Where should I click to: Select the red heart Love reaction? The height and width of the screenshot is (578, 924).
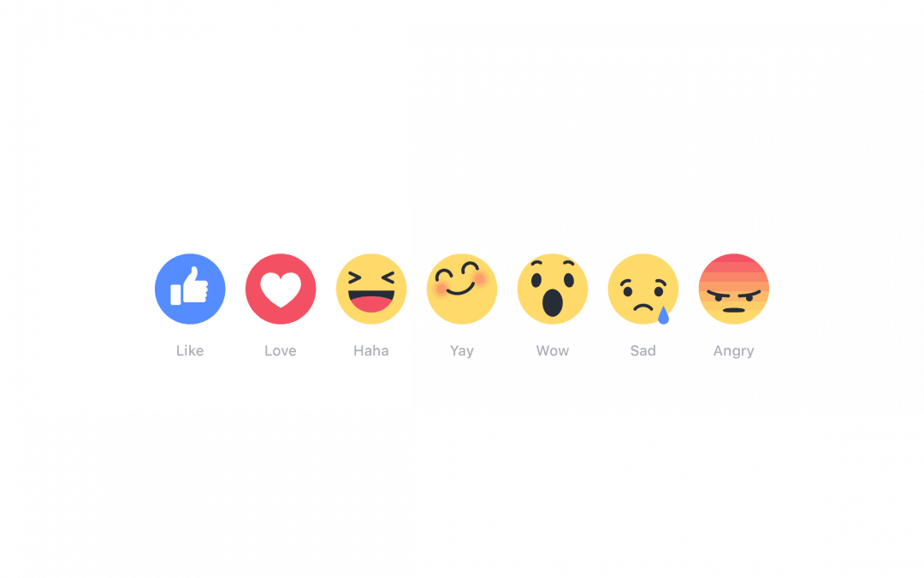281,289
